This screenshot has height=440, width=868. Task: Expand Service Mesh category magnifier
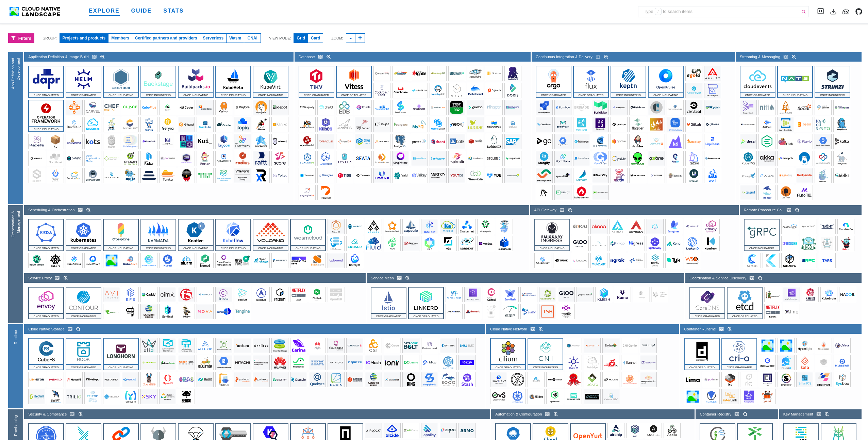point(407,278)
